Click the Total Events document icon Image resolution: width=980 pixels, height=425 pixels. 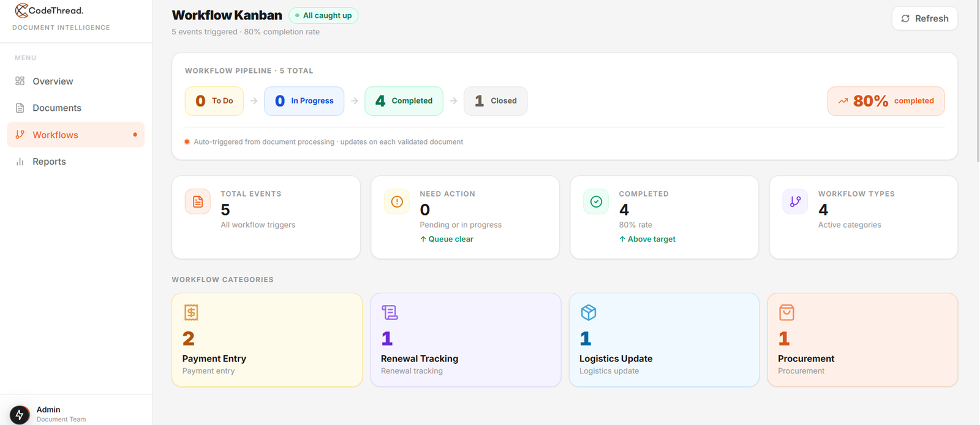click(x=198, y=201)
